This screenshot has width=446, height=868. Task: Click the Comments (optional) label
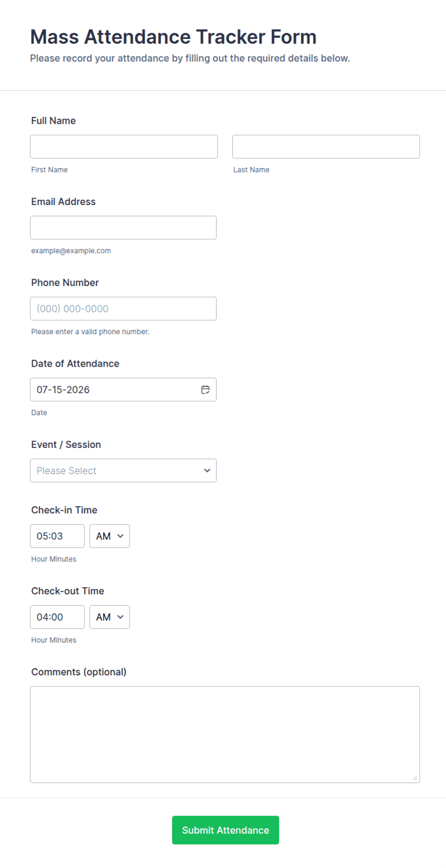(79, 672)
